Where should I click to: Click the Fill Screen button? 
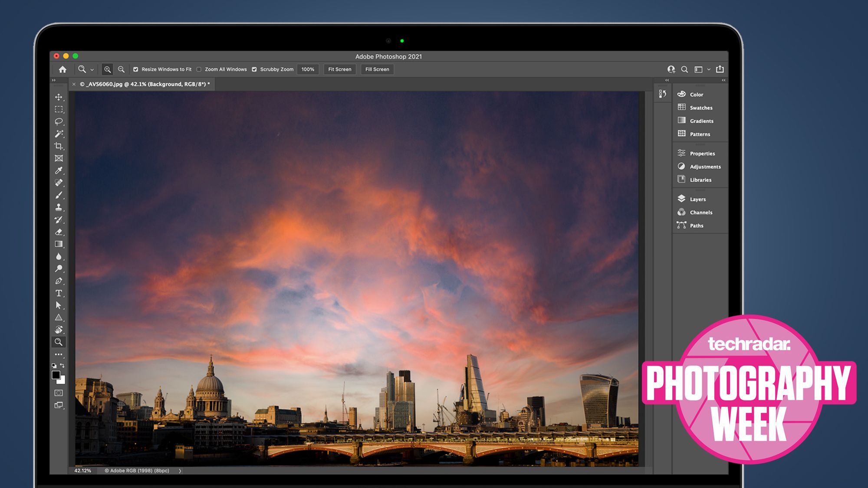click(x=377, y=69)
